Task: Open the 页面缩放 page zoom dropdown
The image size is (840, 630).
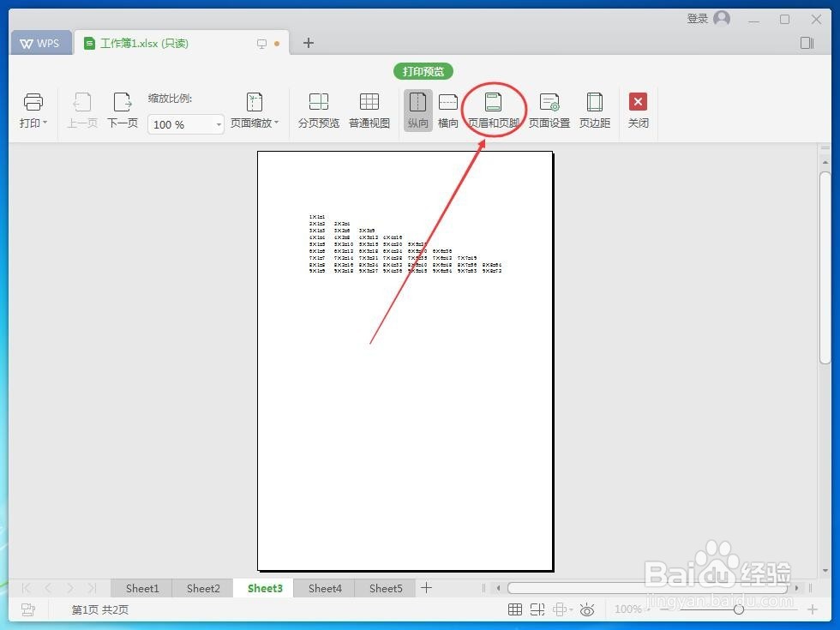Action: coord(254,110)
